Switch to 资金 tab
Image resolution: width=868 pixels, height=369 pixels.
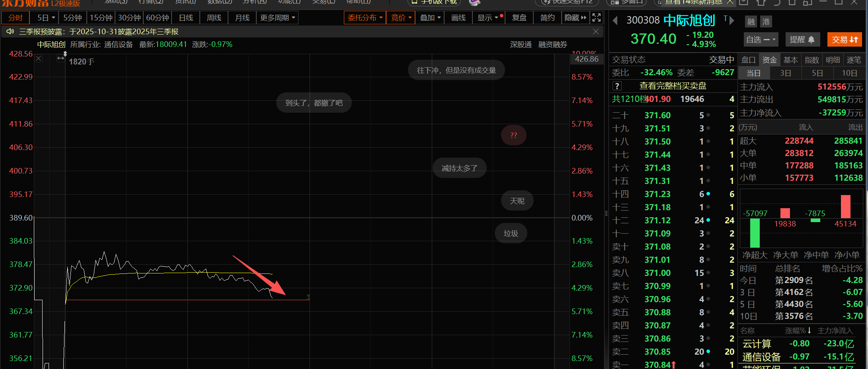pyautogui.click(x=769, y=60)
